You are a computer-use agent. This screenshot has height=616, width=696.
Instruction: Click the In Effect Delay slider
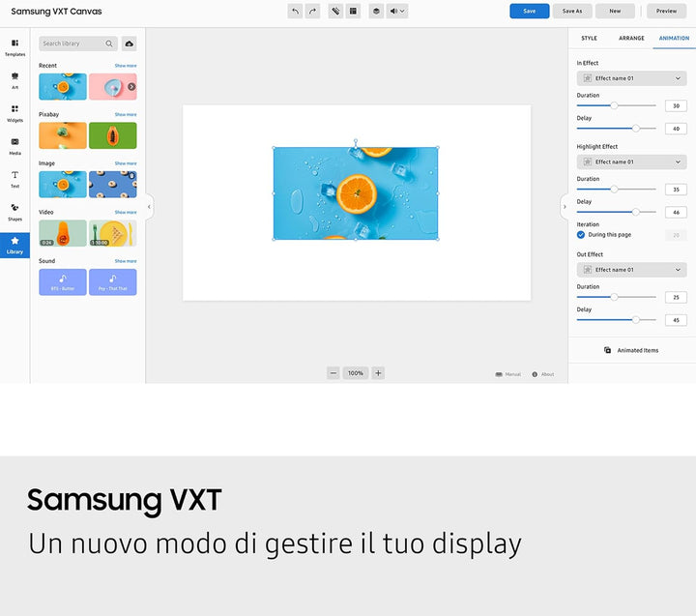(x=616, y=129)
